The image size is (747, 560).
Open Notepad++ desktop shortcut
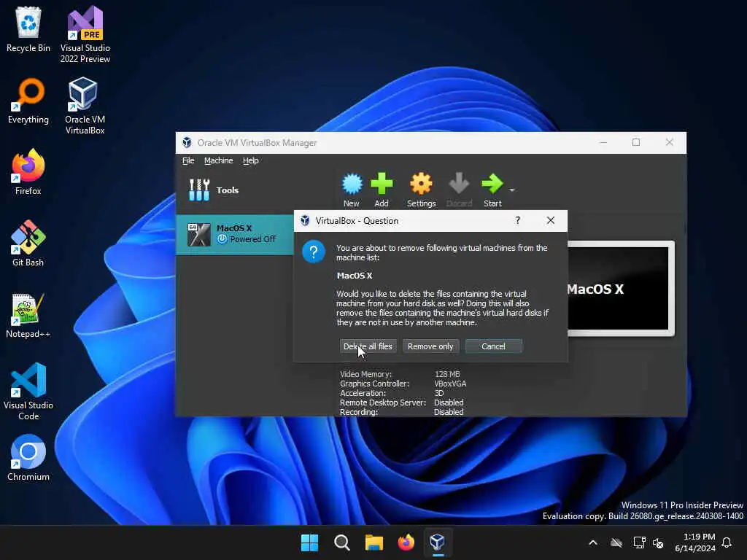[28, 315]
